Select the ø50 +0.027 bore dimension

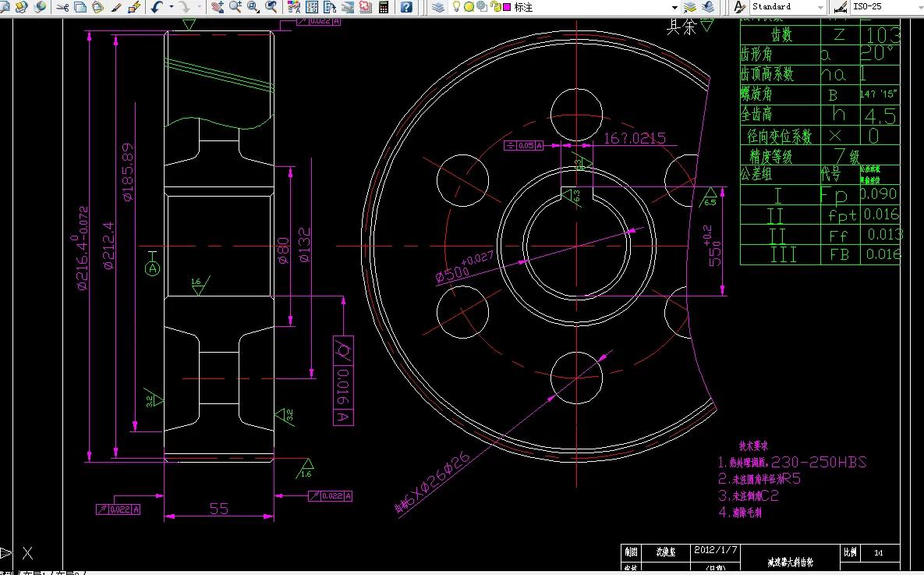pyautogui.click(x=465, y=268)
